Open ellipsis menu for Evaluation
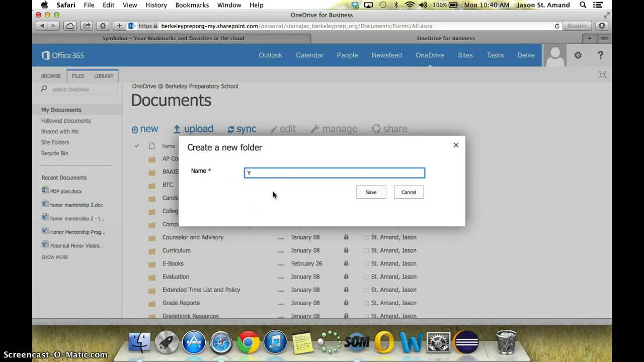644x362 pixels. [281, 277]
